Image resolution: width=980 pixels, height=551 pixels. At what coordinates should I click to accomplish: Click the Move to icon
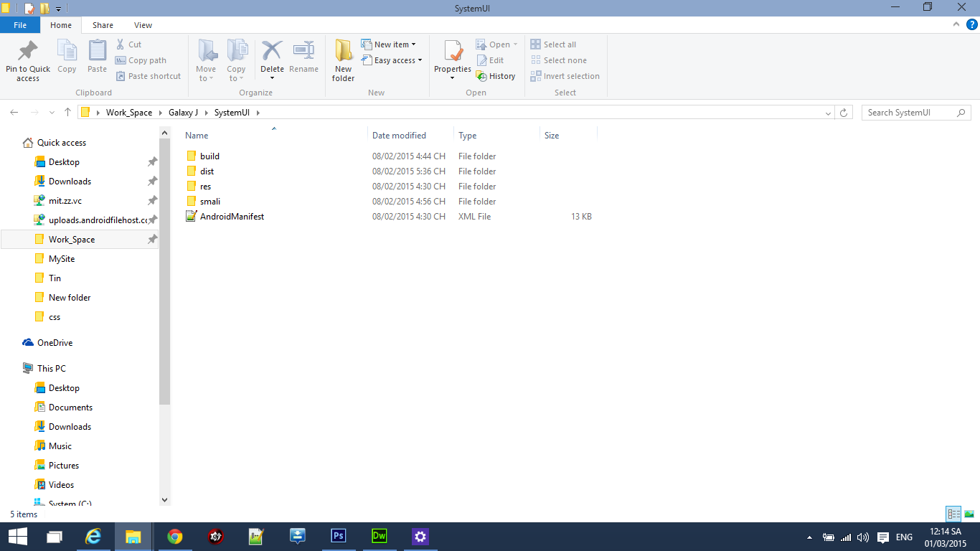click(207, 51)
